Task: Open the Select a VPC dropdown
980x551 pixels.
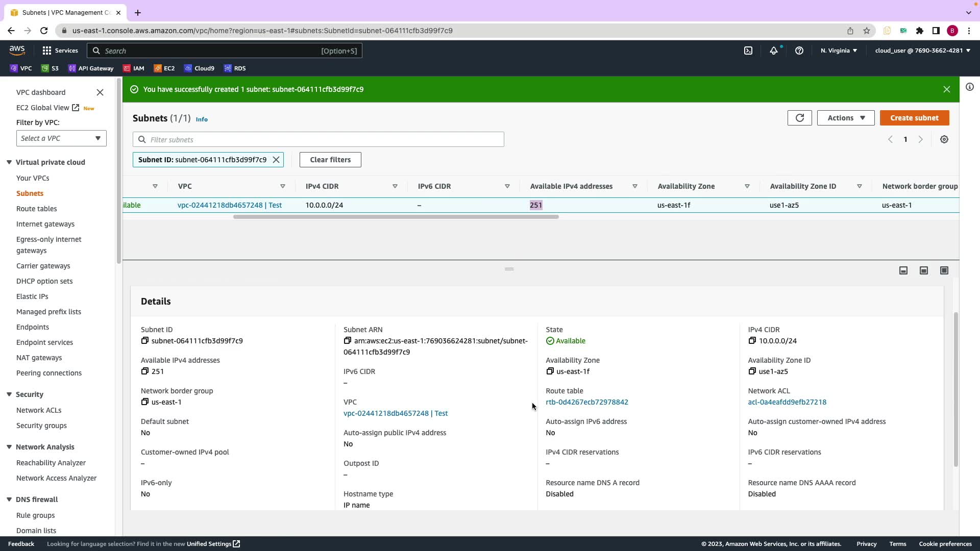Action: tap(61, 138)
